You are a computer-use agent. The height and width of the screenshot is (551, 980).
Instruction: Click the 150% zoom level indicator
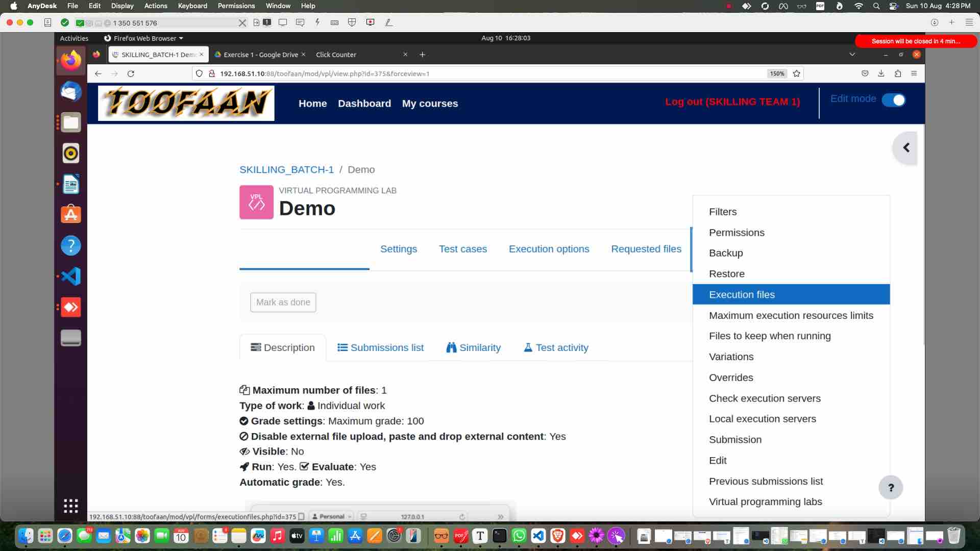pyautogui.click(x=776, y=73)
